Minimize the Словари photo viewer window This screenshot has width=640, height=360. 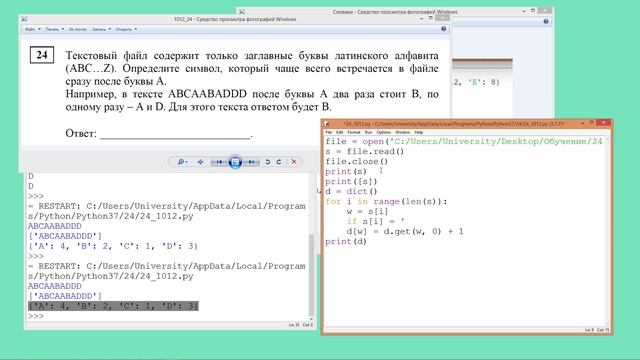coord(524,11)
